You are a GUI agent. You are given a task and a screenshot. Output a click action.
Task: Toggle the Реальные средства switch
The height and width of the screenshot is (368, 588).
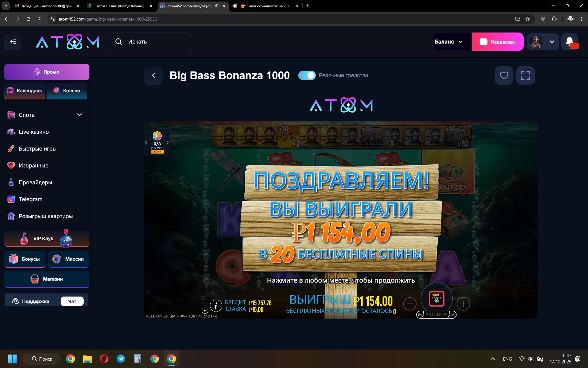coord(307,75)
